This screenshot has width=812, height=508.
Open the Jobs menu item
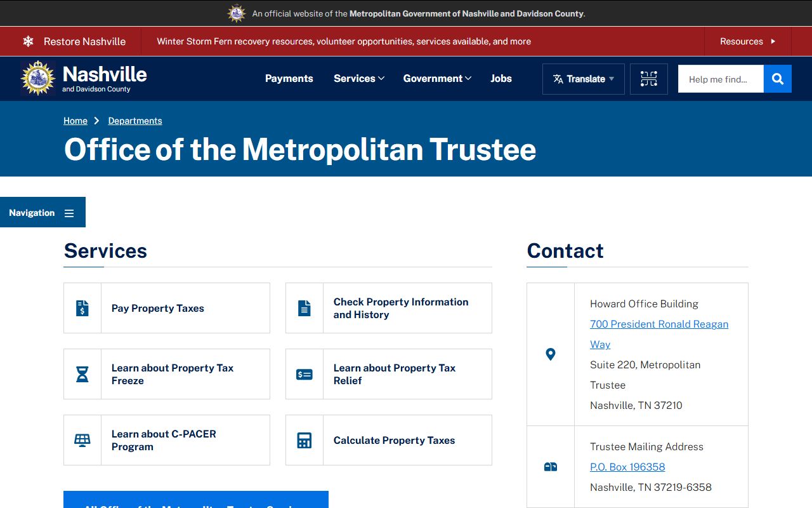coord(501,79)
